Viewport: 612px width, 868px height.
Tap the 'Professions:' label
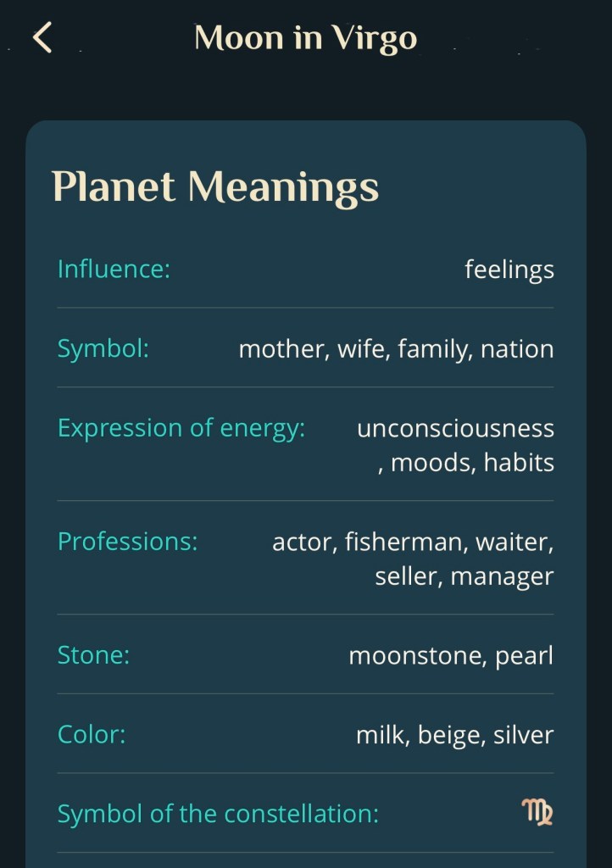127,542
